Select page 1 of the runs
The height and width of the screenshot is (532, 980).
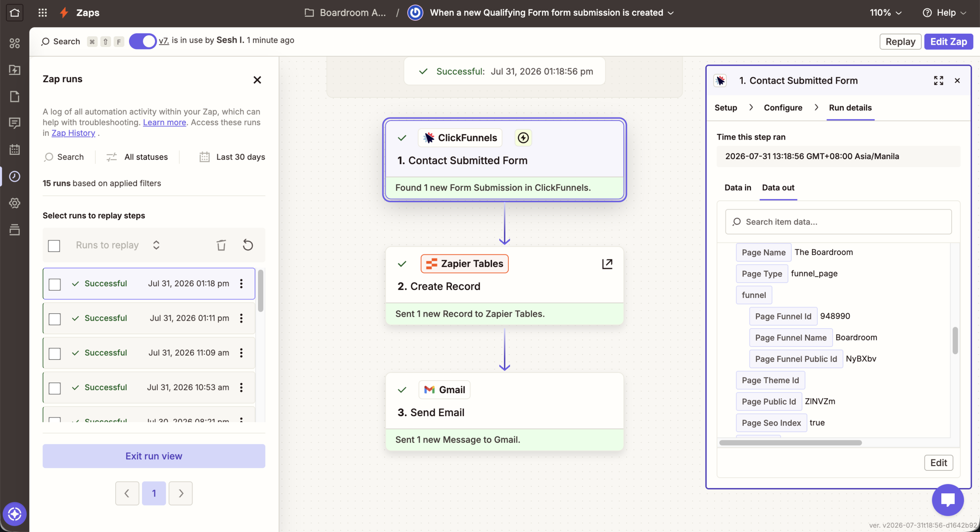pyautogui.click(x=154, y=493)
